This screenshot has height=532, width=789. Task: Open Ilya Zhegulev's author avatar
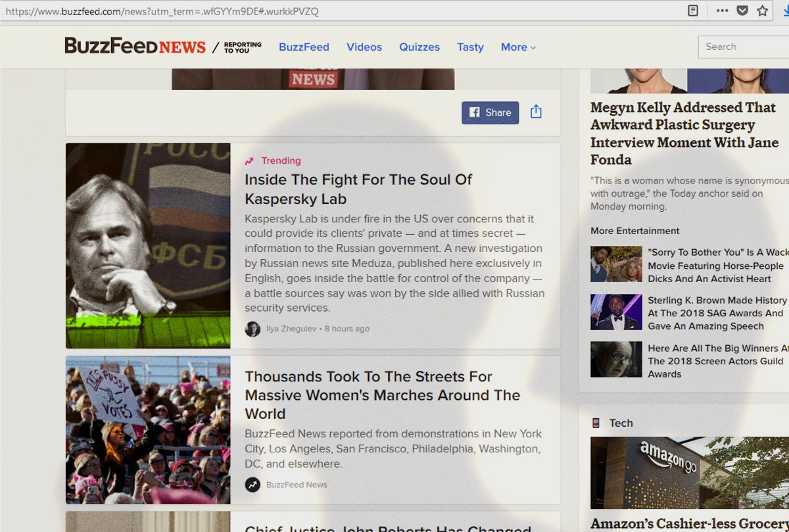pos(252,329)
